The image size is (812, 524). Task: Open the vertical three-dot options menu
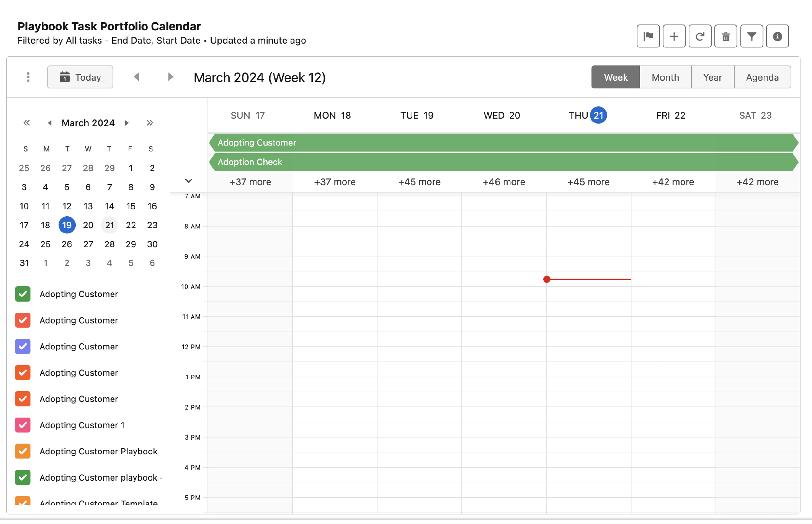point(28,77)
